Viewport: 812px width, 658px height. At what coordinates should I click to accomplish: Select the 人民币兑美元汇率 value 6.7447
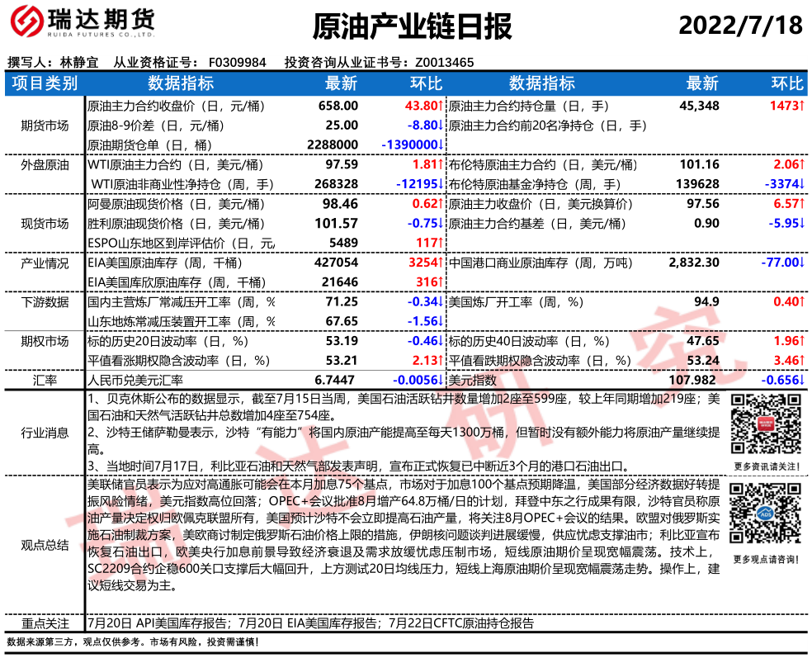pos(335,380)
